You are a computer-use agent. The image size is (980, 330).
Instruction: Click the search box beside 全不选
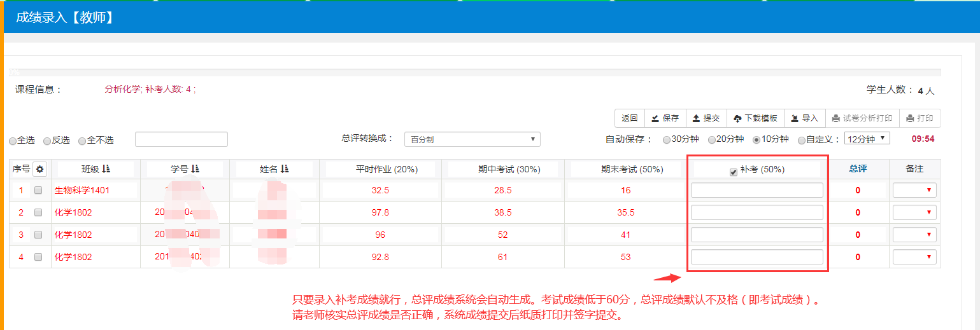click(181, 139)
